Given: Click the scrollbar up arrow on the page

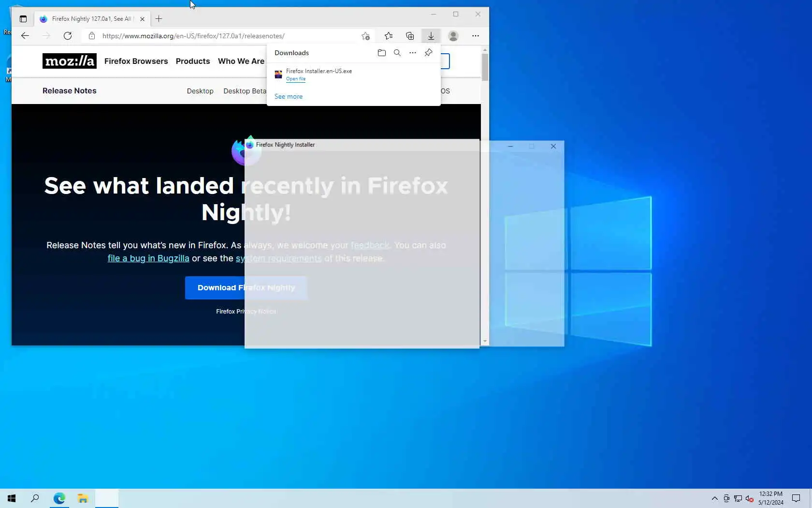Looking at the screenshot, I should click(485, 50).
